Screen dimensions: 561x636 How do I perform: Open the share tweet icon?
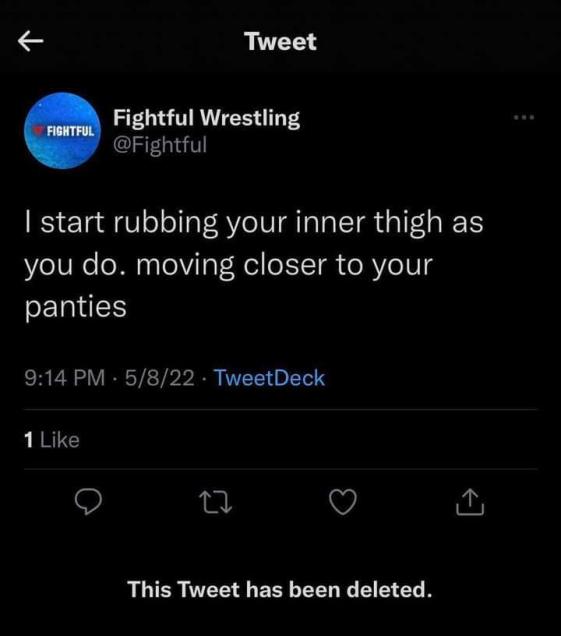(x=470, y=502)
